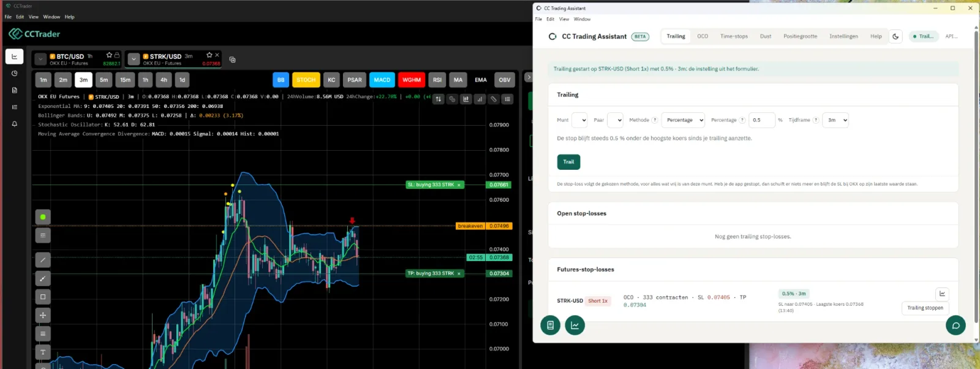Add a new chart tab in CCTrader
The image size is (980, 369).
[x=232, y=59]
